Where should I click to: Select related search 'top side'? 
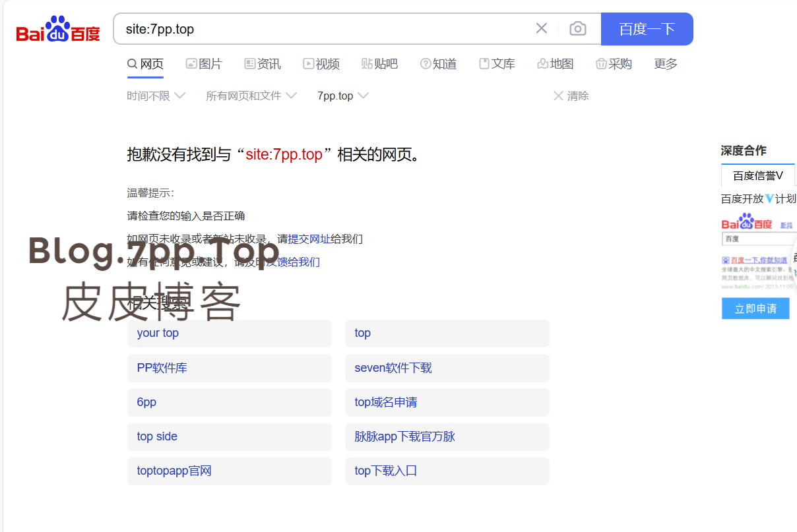[230, 436]
